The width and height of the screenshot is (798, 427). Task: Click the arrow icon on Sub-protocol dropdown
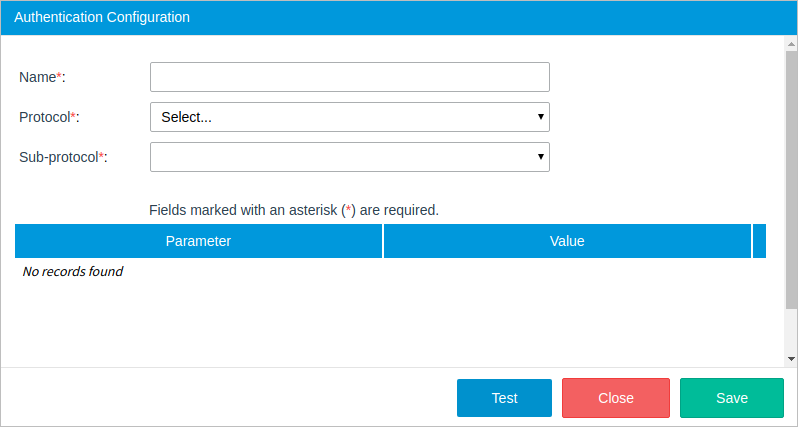(x=541, y=157)
